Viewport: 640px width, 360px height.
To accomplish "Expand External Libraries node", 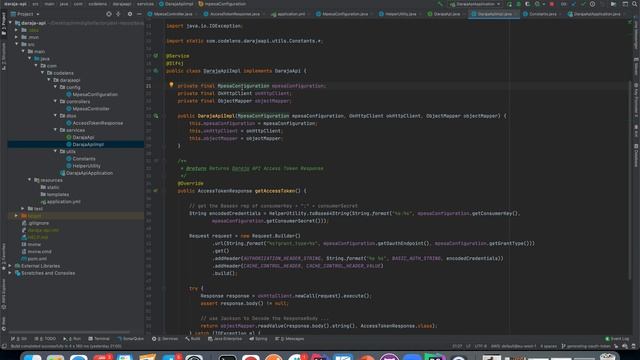I will 11,266.
